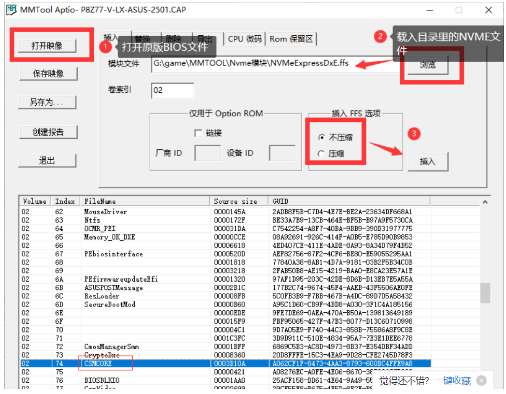This screenshot has height=394, width=506.
Task: Click the GUID starting with 08A92691
Action: click(342, 237)
